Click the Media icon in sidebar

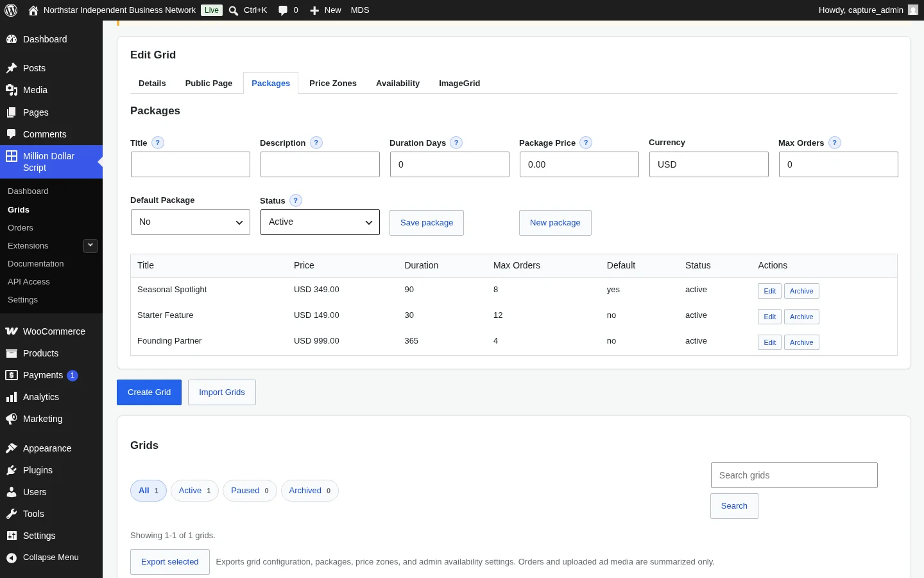tap(12, 90)
